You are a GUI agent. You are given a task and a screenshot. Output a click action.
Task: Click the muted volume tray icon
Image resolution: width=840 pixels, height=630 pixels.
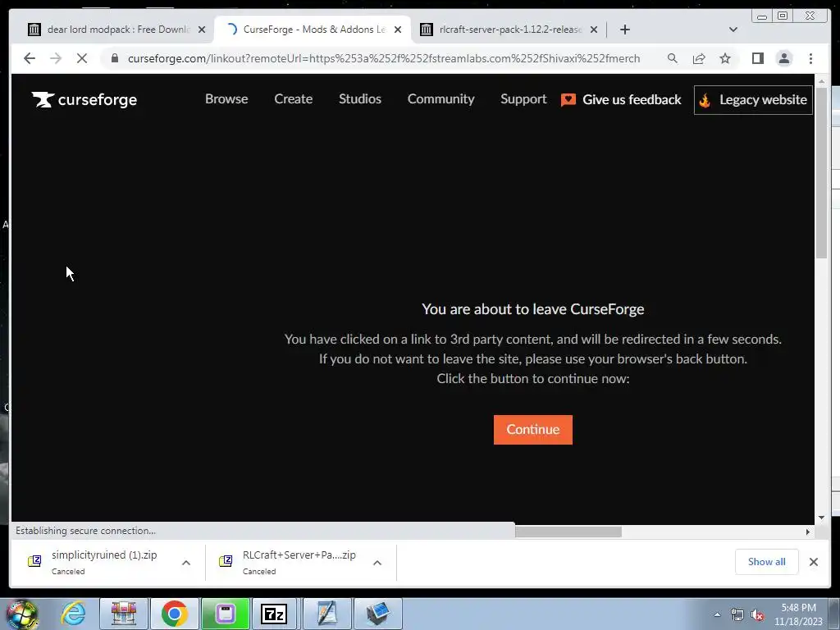pyautogui.click(x=757, y=614)
